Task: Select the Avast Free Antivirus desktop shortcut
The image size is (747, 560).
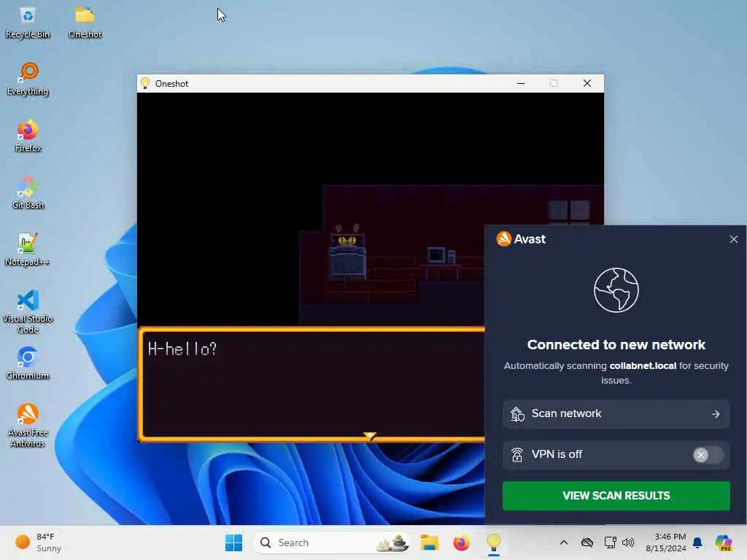Action: coord(28,425)
